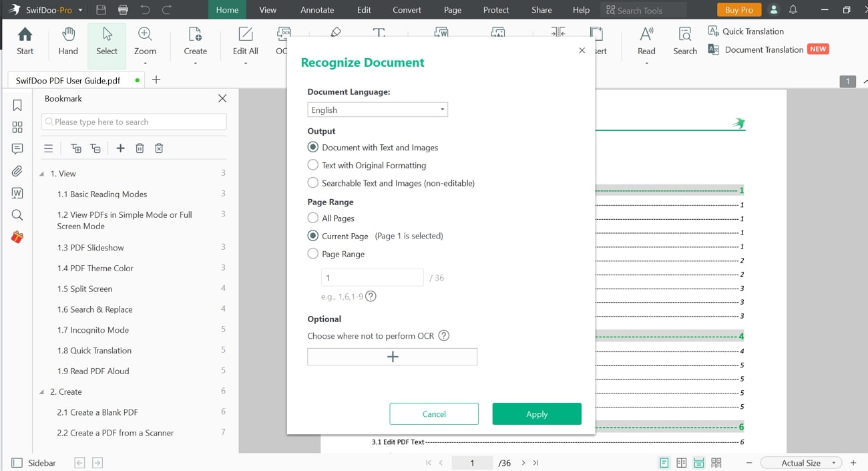868x471 pixels.
Task: Click the Apply button
Action: (536, 414)
